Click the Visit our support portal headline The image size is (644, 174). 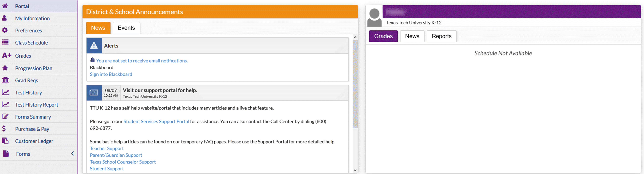(160, 90)
